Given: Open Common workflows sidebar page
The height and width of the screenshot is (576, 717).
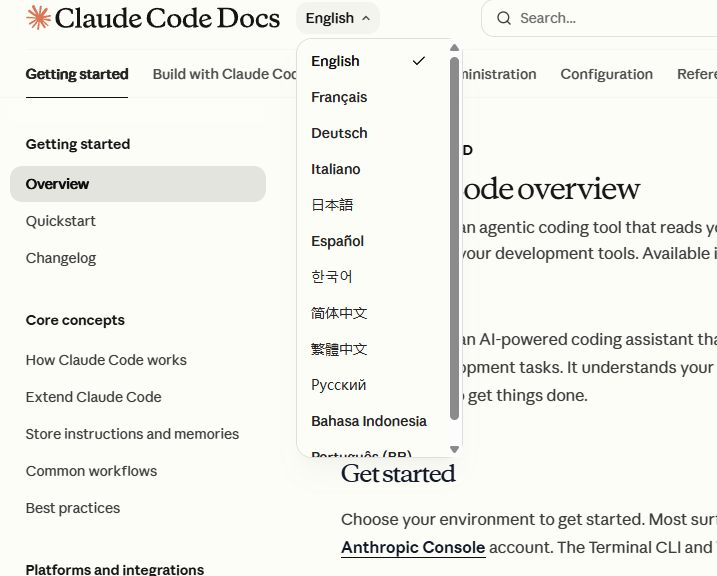Looking at the screenshot, I should tap(91, 471).
